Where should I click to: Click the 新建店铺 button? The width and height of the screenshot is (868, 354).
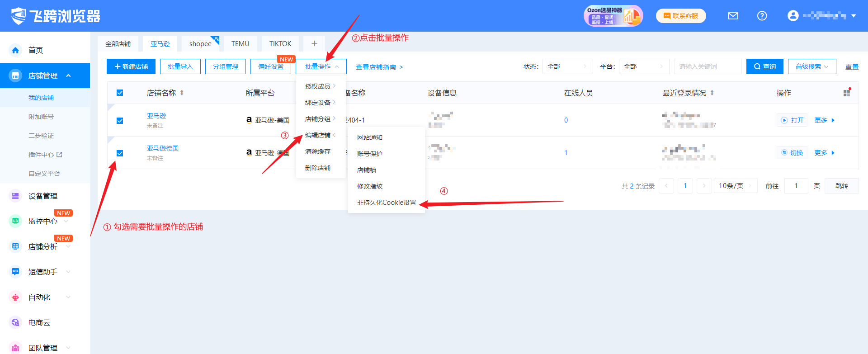coord(131,66)
